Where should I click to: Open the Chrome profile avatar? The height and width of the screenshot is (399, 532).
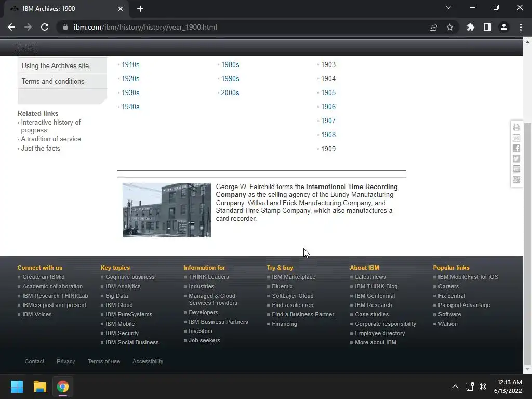(503, 27)
